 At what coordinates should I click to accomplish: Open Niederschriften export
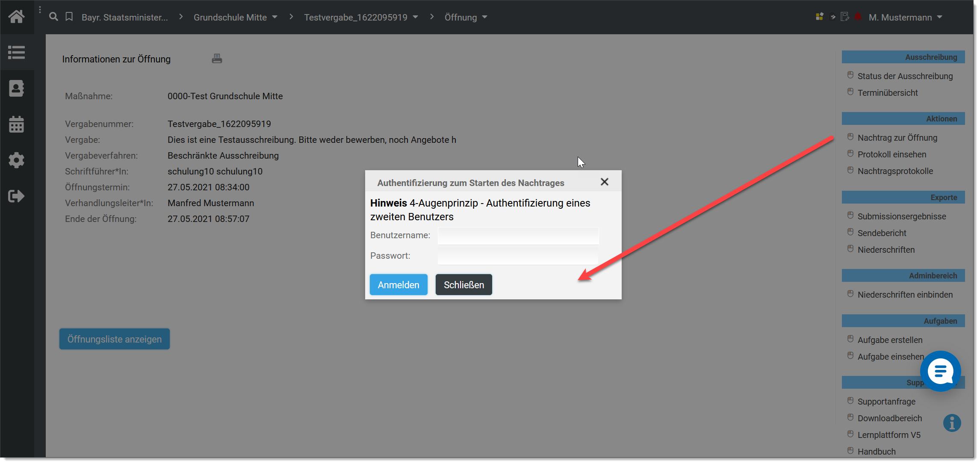point(886,250)
